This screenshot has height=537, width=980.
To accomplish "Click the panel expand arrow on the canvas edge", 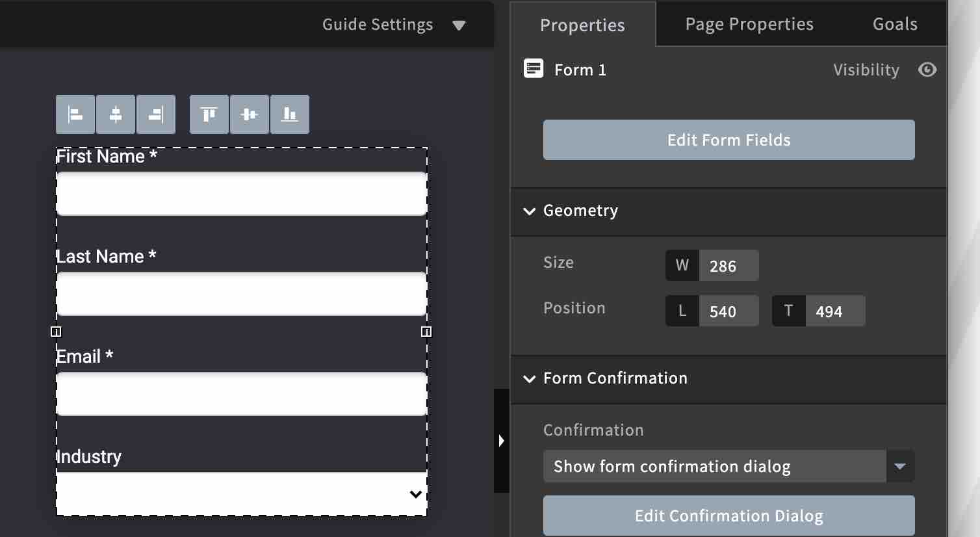I will pos(501,440).
